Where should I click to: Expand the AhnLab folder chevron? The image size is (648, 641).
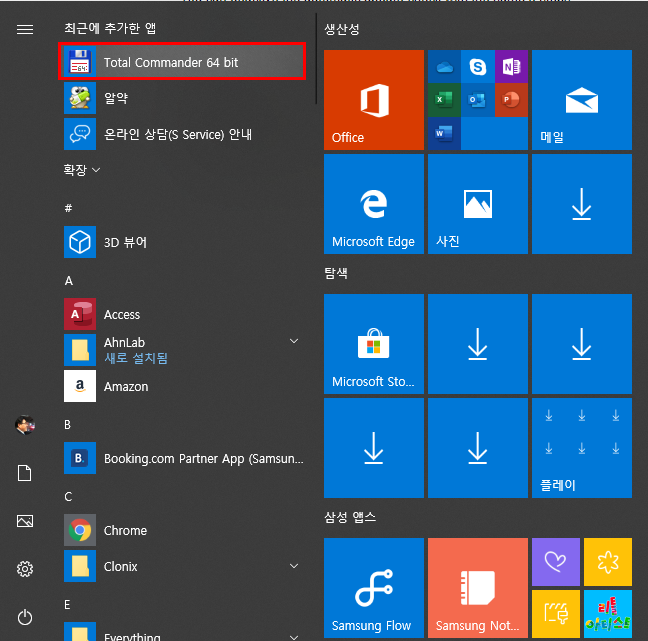tap(294, 341)
